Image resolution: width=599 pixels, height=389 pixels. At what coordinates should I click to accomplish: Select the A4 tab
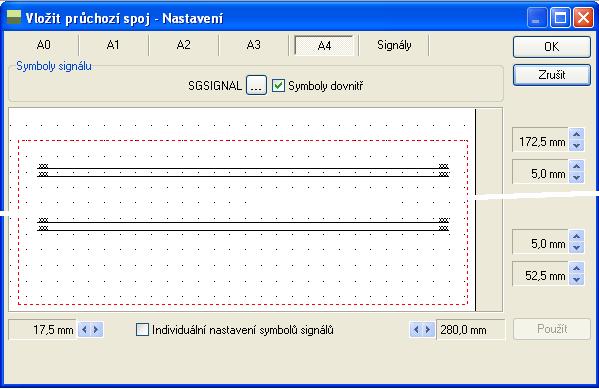[324, 45]
